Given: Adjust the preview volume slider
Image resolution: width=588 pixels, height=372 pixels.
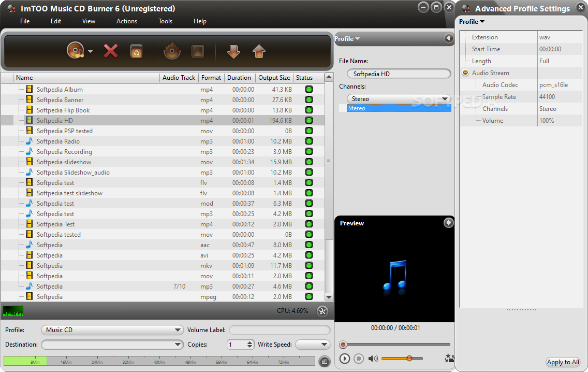Looking at the screenshot, I should pos(402,359).
